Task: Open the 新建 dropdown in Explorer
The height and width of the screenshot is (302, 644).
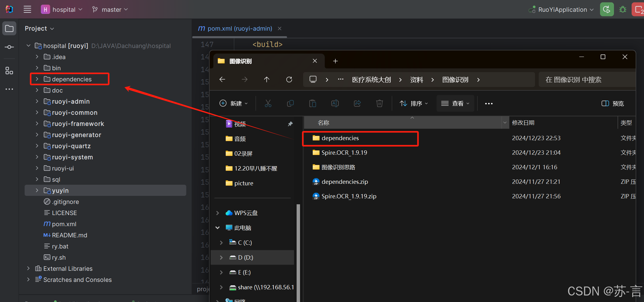Action: (234, 103)
